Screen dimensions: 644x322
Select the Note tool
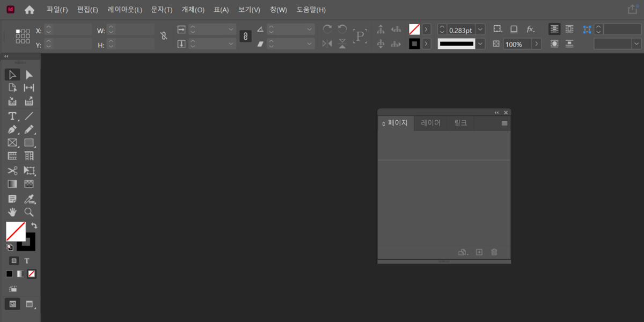click(12, 199)
